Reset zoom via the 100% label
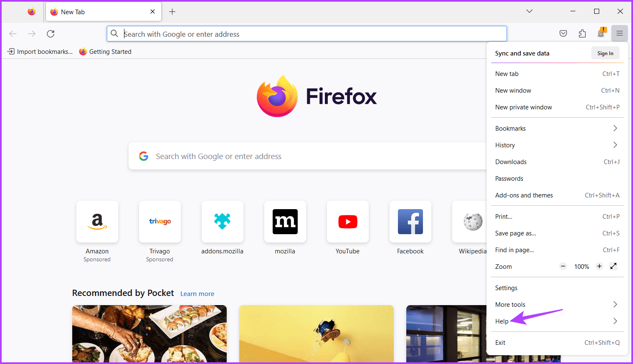 point(581,267)
